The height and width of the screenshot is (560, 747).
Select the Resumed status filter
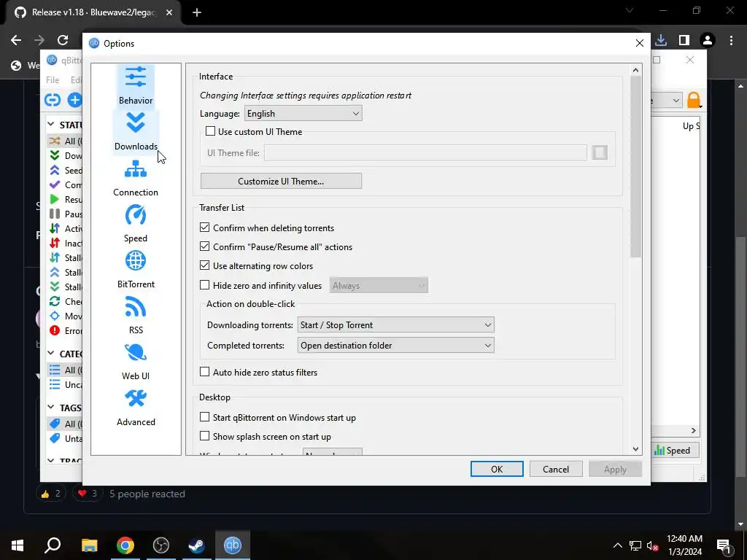[x=65, y=200]
